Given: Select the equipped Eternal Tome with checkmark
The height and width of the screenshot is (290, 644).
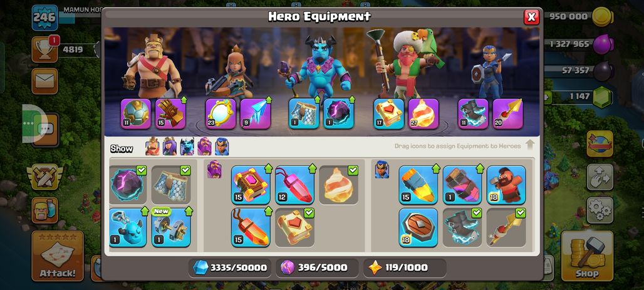Looking at the screenshot, I should tap(294, 227).
